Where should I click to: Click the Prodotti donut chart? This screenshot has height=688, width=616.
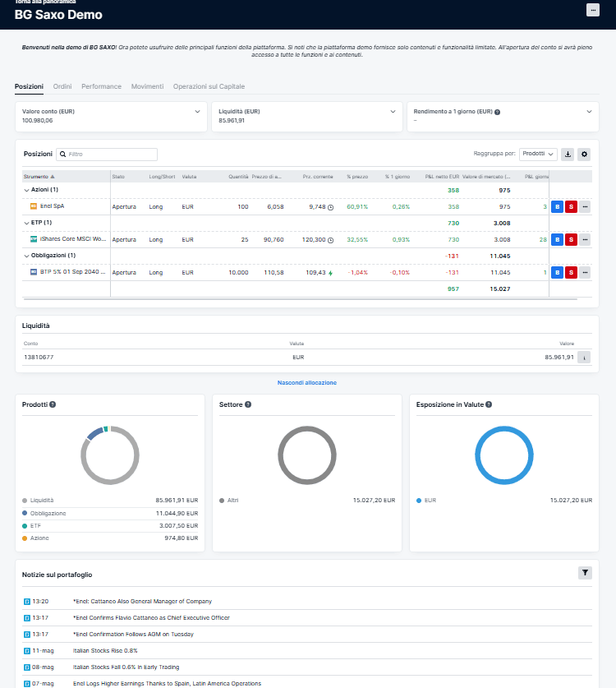coord(110,455)
